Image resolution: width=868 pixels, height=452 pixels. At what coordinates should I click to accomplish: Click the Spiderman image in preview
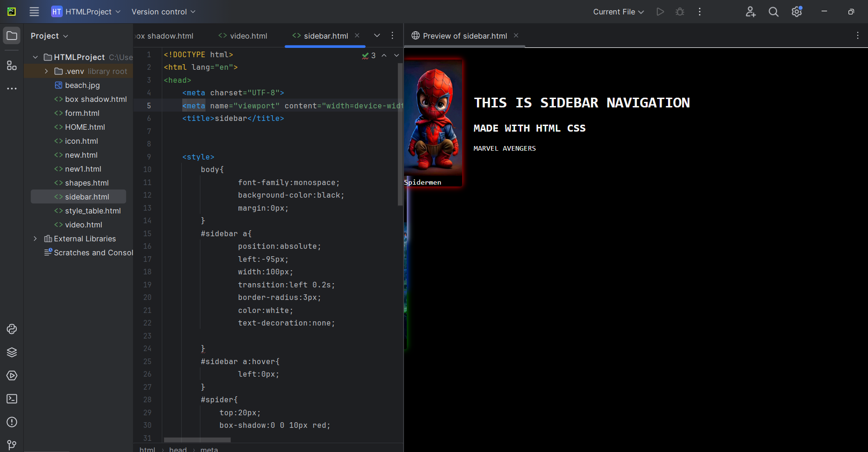point(433,117)
